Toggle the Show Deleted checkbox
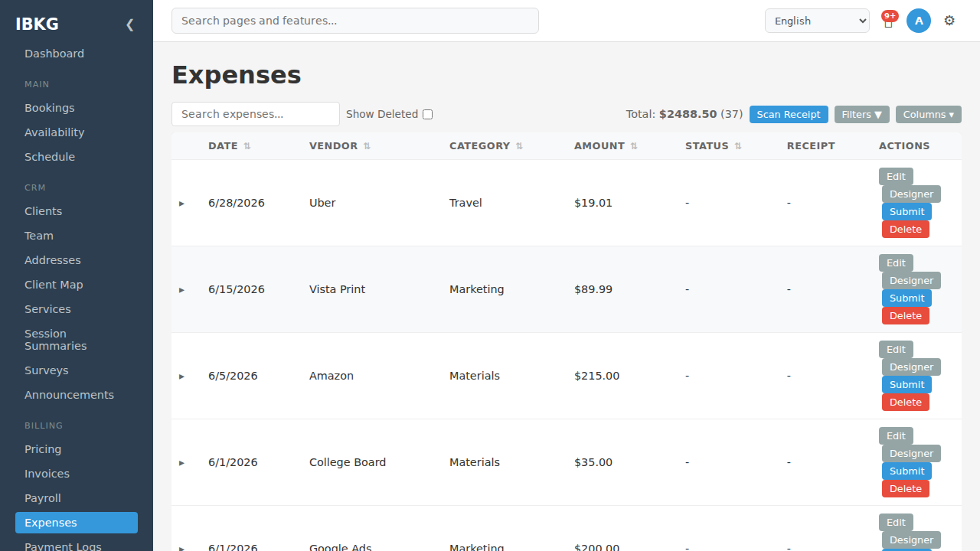This screenshot has height=551, width=980. (x=427, y=114)
